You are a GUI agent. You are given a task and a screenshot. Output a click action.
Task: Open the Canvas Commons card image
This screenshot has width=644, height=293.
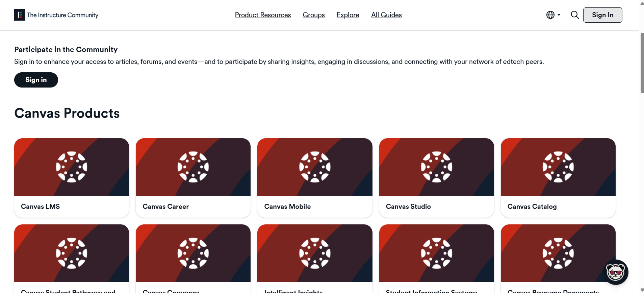tap(193, 253)
